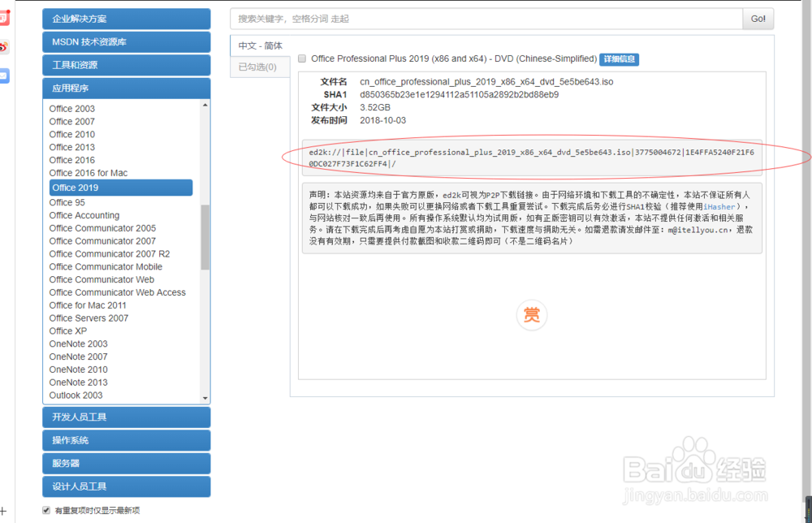
Task: Open the mail icon in left sidebar
Action: (x=3, y=76)
